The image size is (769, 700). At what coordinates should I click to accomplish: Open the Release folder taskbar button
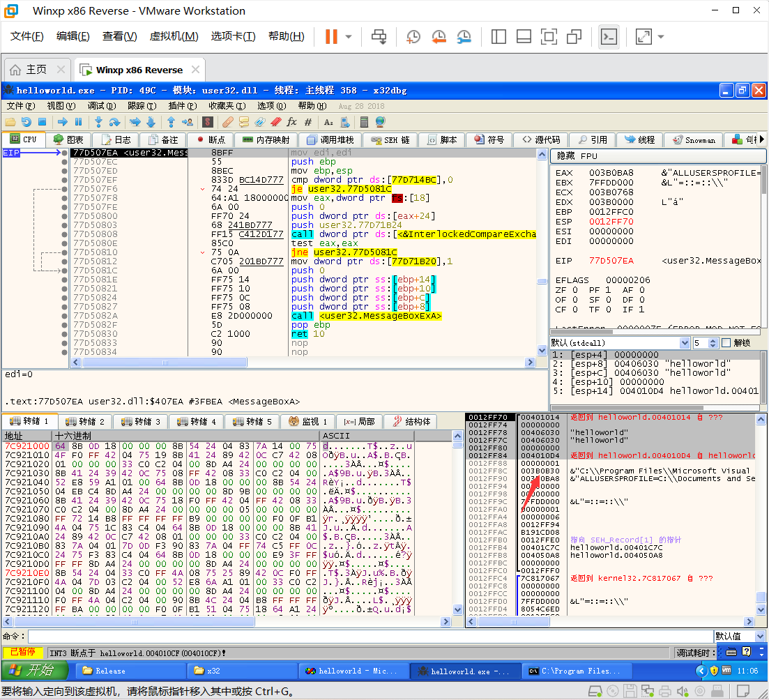(x=132, y=671)
